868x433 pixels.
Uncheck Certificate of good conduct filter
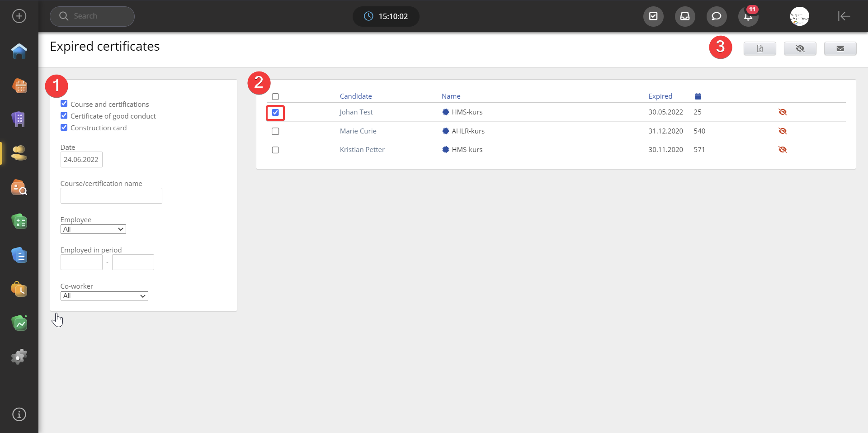64,116
